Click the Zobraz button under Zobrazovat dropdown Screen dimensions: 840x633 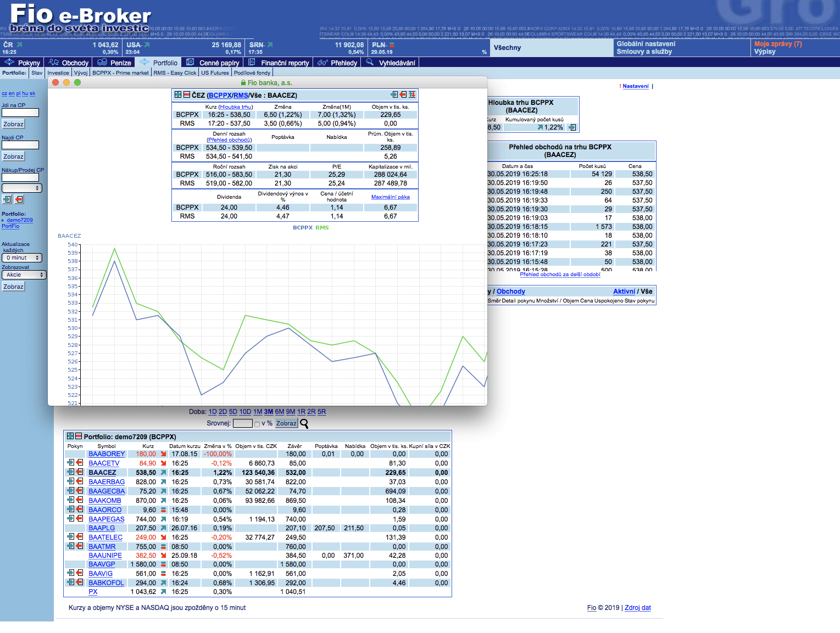point(13,287)
